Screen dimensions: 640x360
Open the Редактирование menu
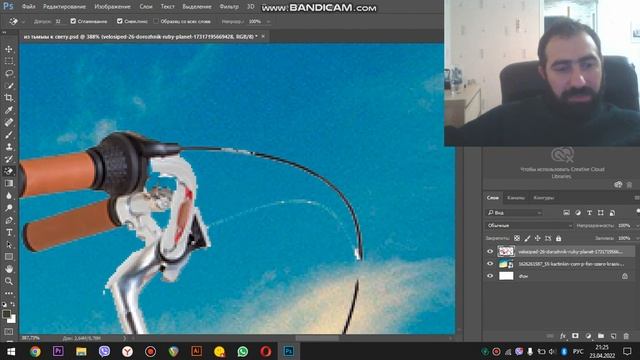point(64,7)
